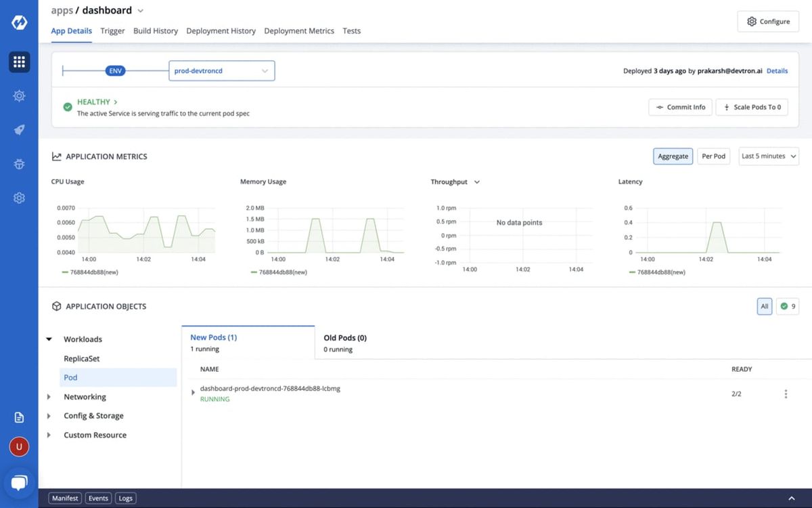Open the documentation icon above the avatar
This screenshot has height=508, width=812.
(19, 417)
